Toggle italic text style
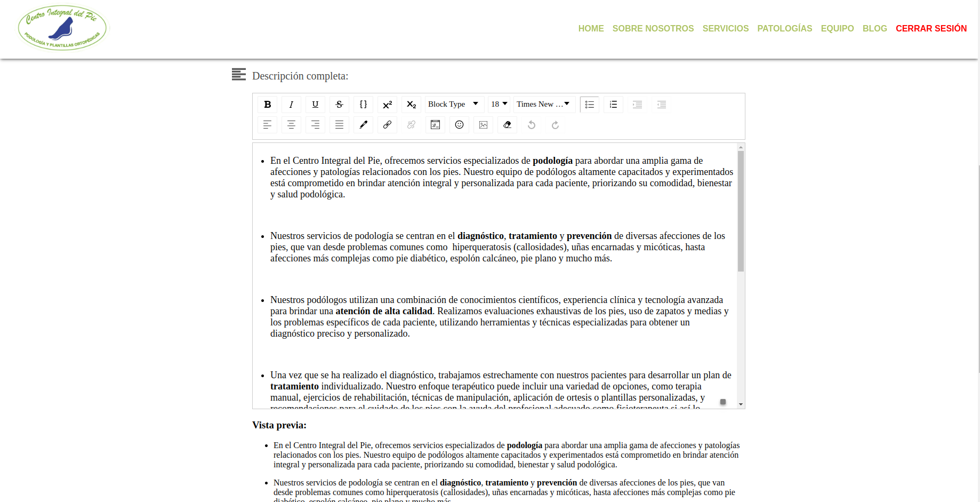Screen dimensions: 980x502 click(x=291, y=105)
